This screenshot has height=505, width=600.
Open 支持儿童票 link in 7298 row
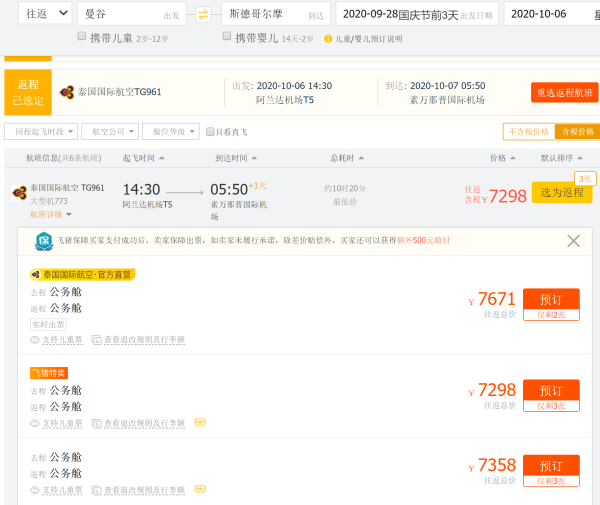point(62,424)
